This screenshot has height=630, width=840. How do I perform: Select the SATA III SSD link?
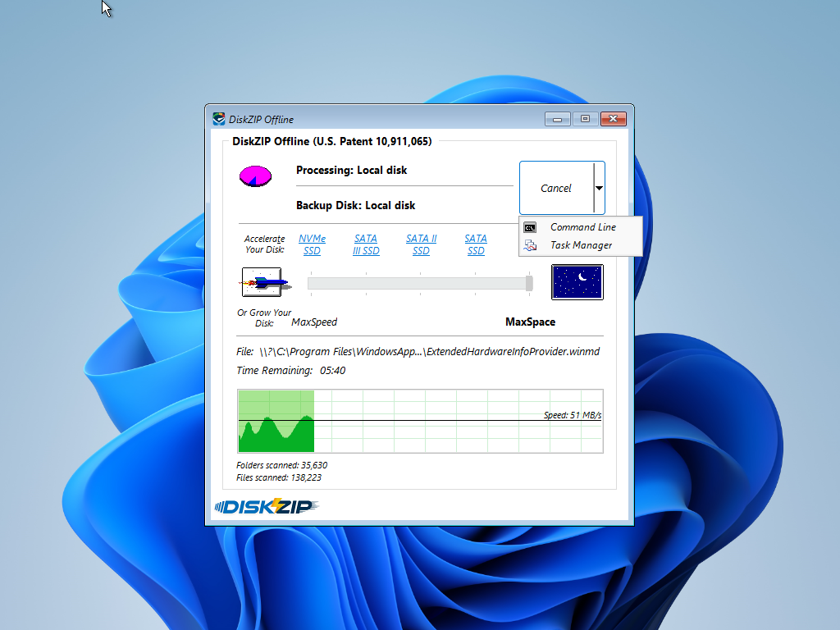366,244
